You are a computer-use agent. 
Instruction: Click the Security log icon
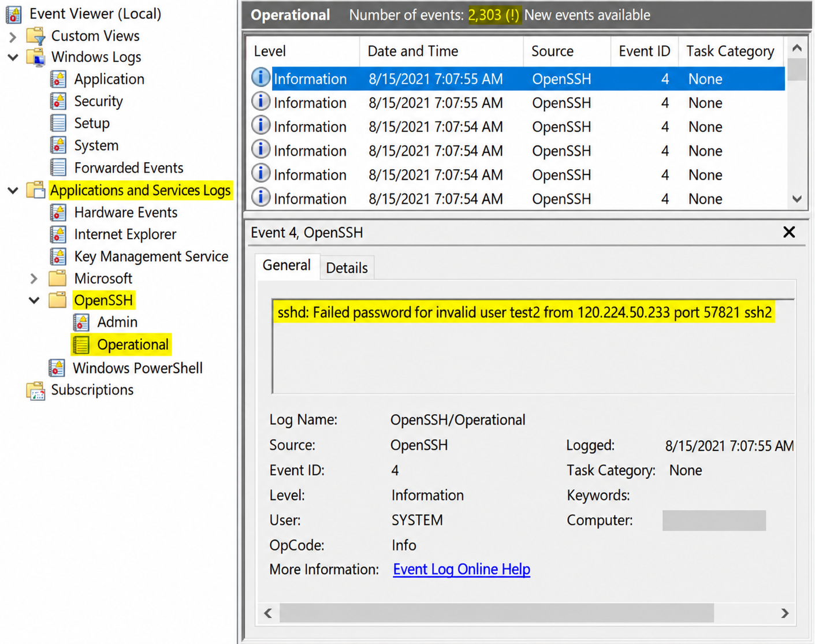point(58,101)
